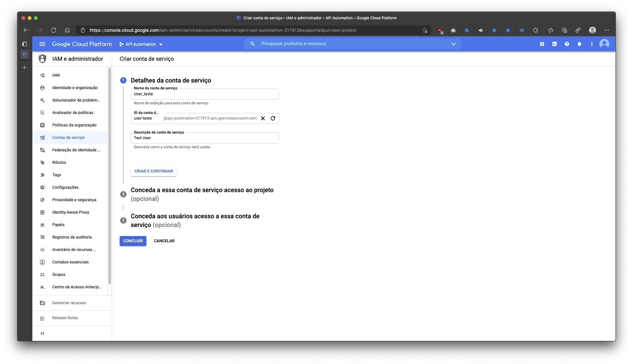Image resolution: width=633 pixels, height=364 pixels.
Task: Open Contas de serviço in sidebar
Action: click(x=70, y=138)
